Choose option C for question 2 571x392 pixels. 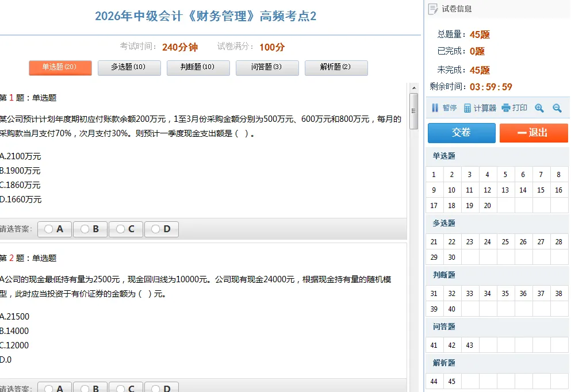[126, 388]
